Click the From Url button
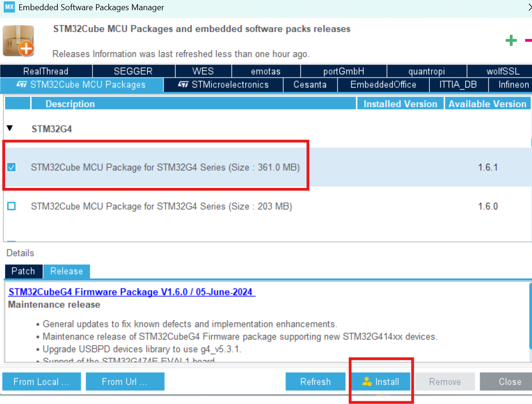The image size is (532, 404). tap(125, 382)
